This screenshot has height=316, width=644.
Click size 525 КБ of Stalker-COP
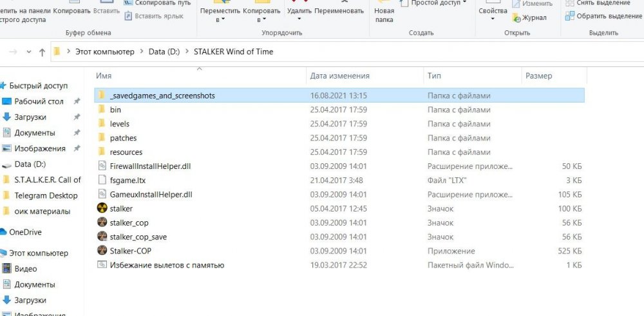570,251
